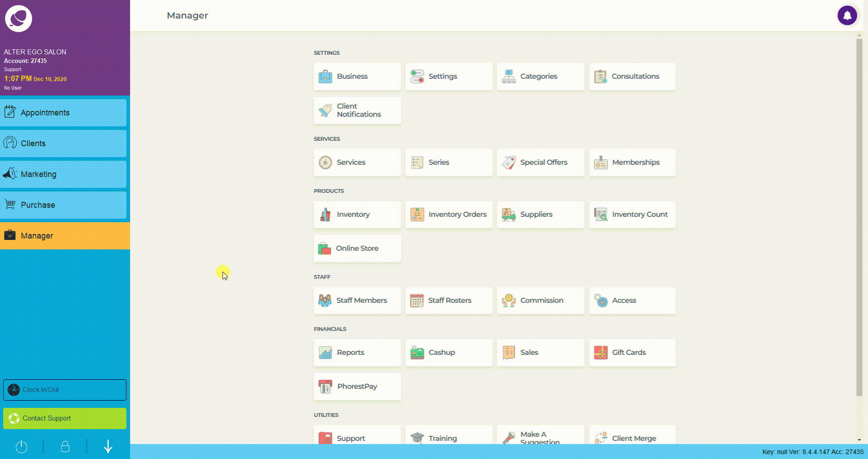Click the Settings toggle-switch icon

coord(417,76)
